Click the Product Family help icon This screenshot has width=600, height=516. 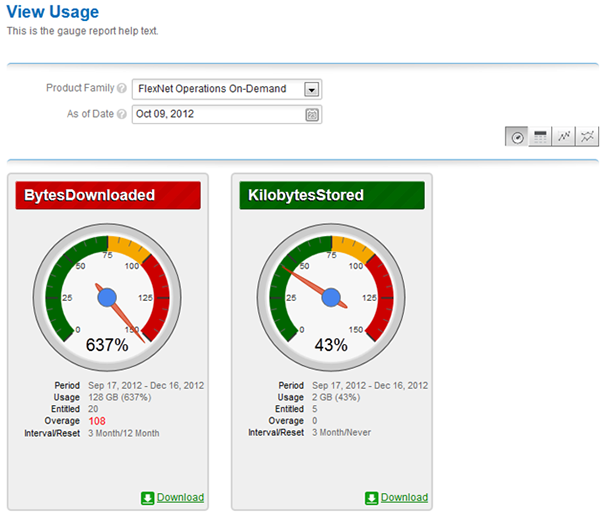(122, 88)
